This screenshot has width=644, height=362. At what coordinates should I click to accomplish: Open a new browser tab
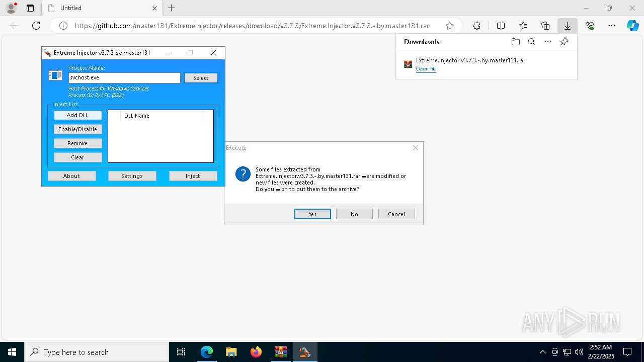point(172,8)
